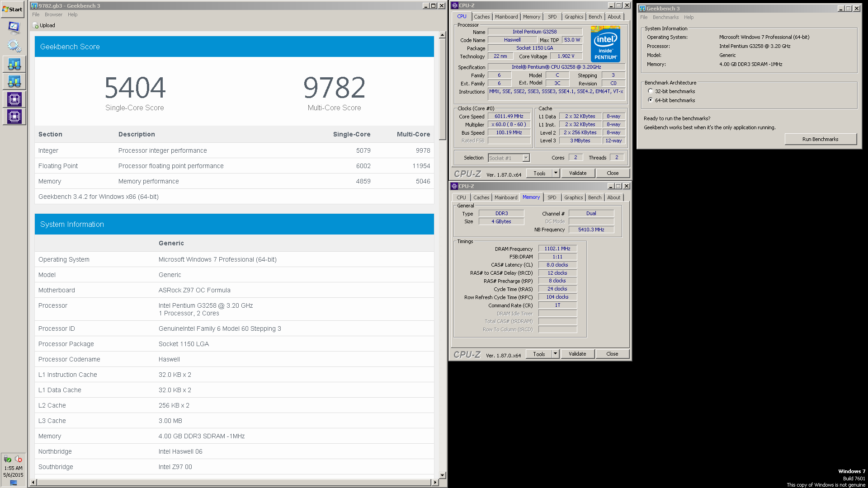Viewport: 868px width, 488px height.
Task: Open the Windows Start menu
Action: pyautogui.click(x=13, y=9)
